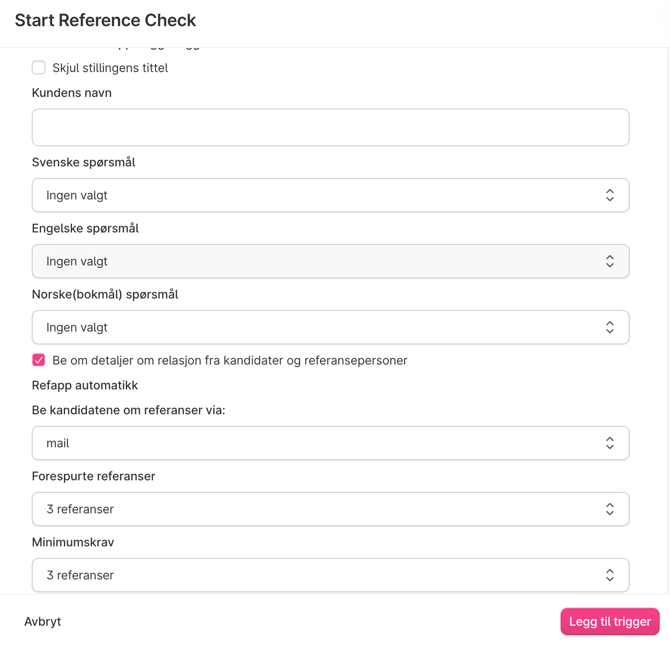Click the 'Start Reference Check' dialog title
This screenshot has width=670, height=645.
point(105,20)
